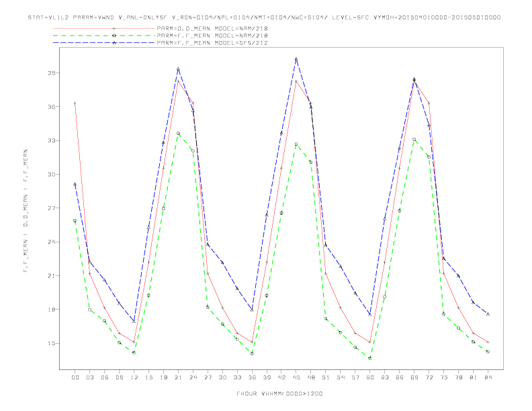Click the blue triangle marker in the legend
Image resolution: width=532 pixels, height=411 pixels.
point(114,43)
